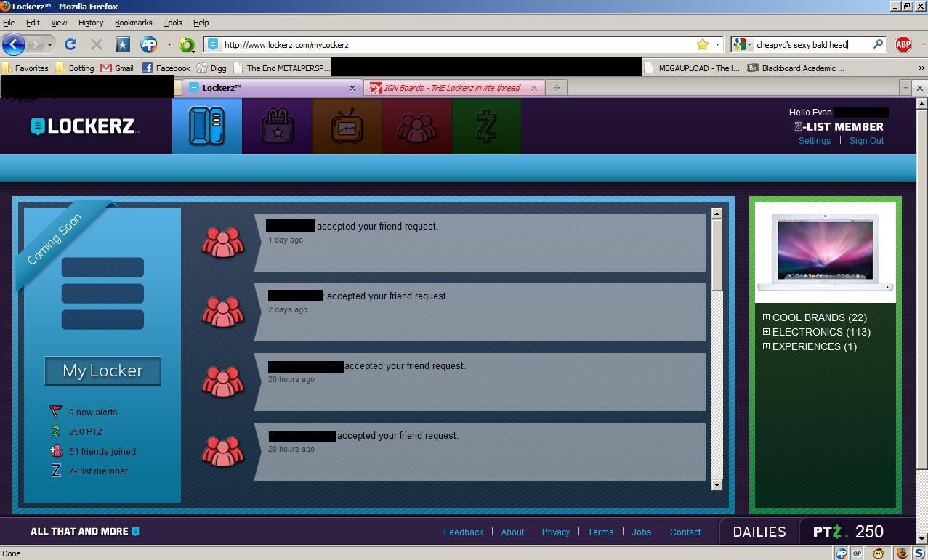Image resolution: width=928 pixels, height=560 pixels.
Task: Open the Digg bookmark
Action: point(211,68)
